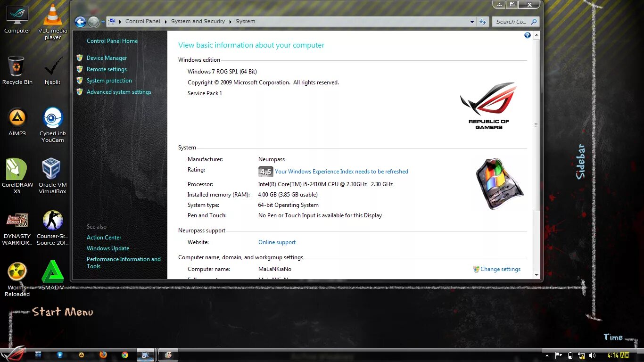Open the Computer desktop icon
The image size is (644, 362).
pos(17,19)
